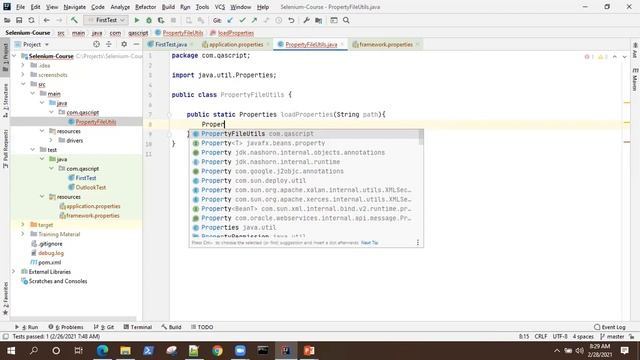640x360 pixels.
Task: Open Chrome from the taskbar
Action: pyautogui.click(x=217, y=351)
